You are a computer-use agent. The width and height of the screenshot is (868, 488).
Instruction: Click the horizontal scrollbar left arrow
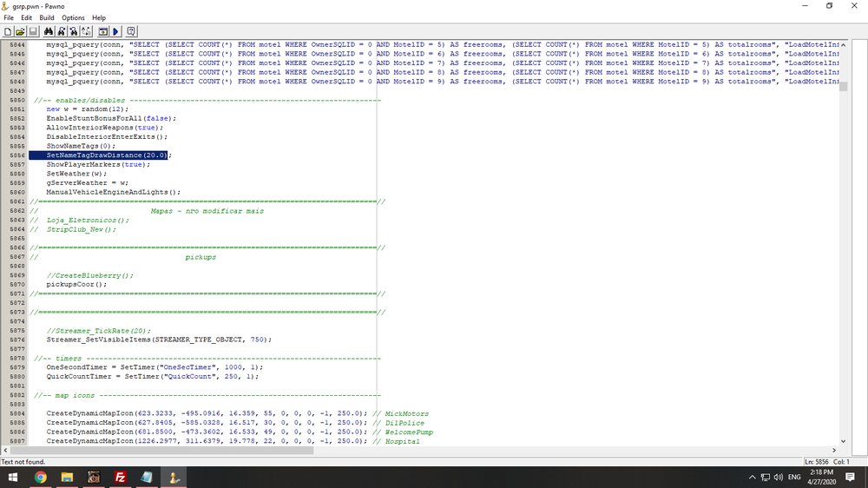[5, 451]
